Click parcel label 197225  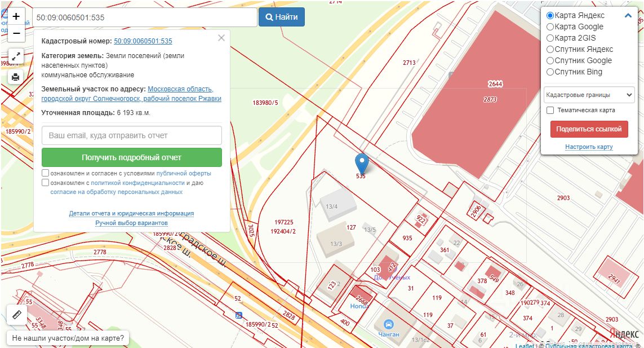pyautogui.click(x=284, y=222)
